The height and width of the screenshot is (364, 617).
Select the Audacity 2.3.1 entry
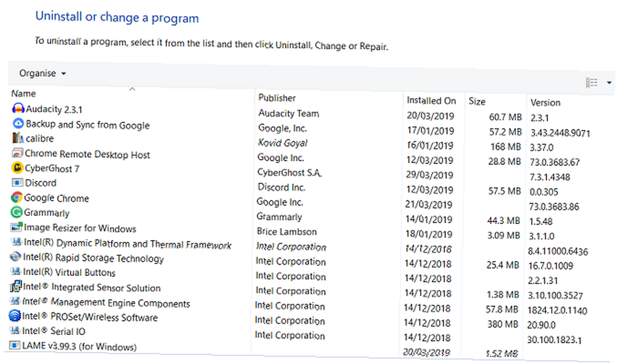(x=54, y=109)
